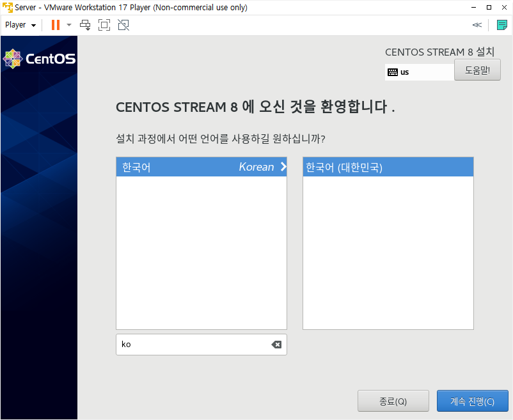Select 한국어 Korean in language list

(x=201, y=167)
